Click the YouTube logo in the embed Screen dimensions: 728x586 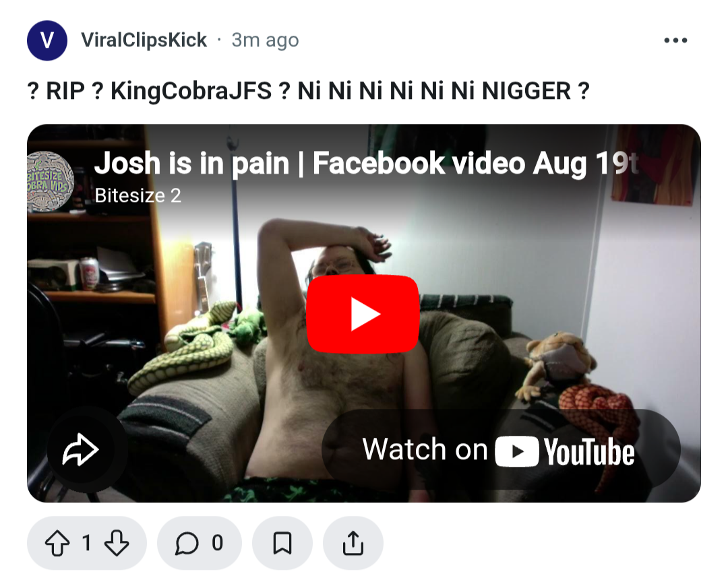point(565,451)
